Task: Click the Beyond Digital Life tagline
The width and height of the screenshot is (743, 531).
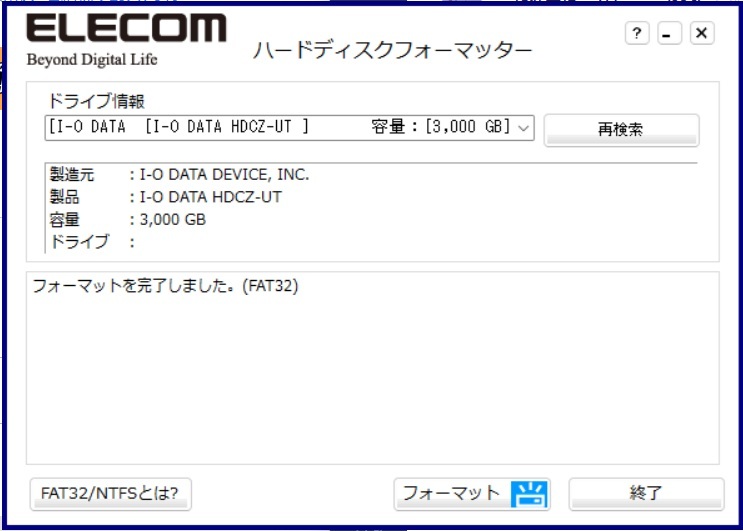Action: tap(92, 60)
